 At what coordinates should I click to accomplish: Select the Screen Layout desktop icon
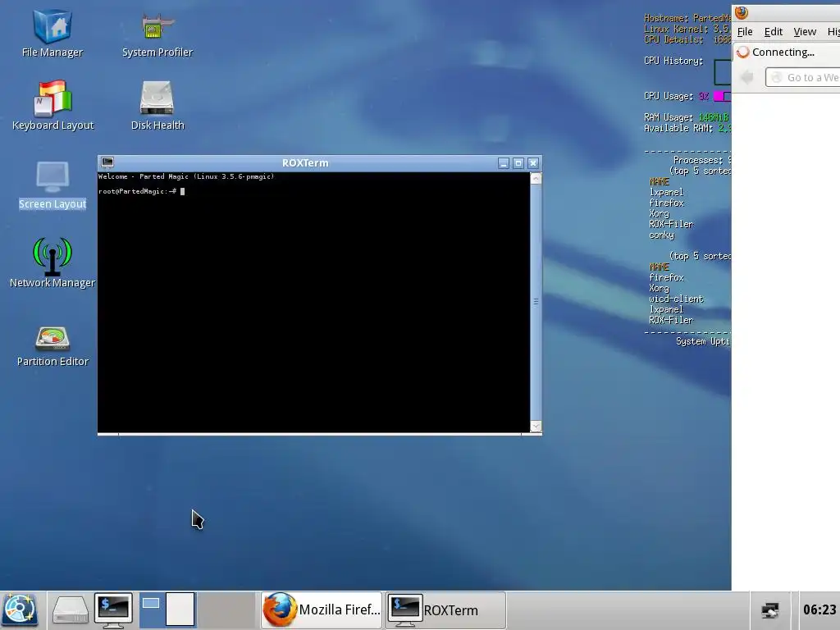pos(52,185)
